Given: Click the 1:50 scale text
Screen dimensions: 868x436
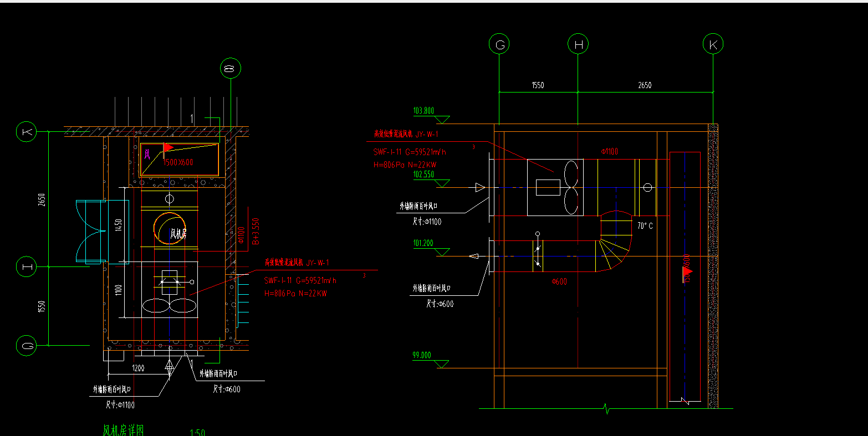Looking at the screenshot, I should [197, 432].
